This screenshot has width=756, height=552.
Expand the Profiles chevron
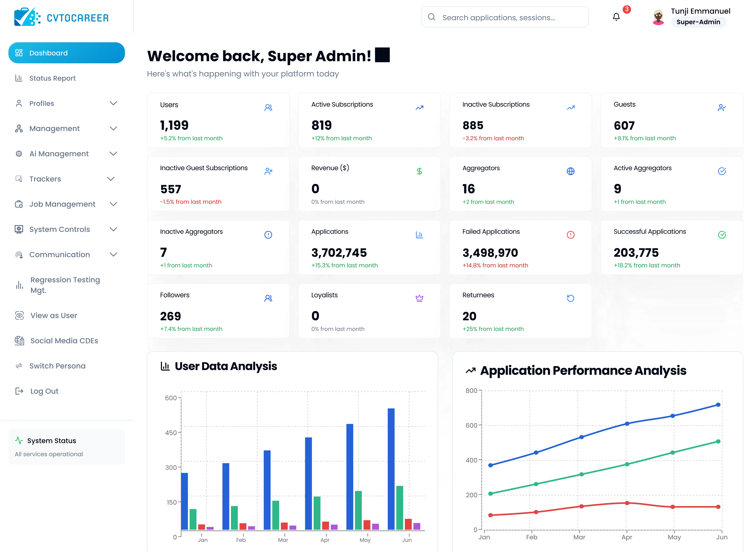(114, 103)
